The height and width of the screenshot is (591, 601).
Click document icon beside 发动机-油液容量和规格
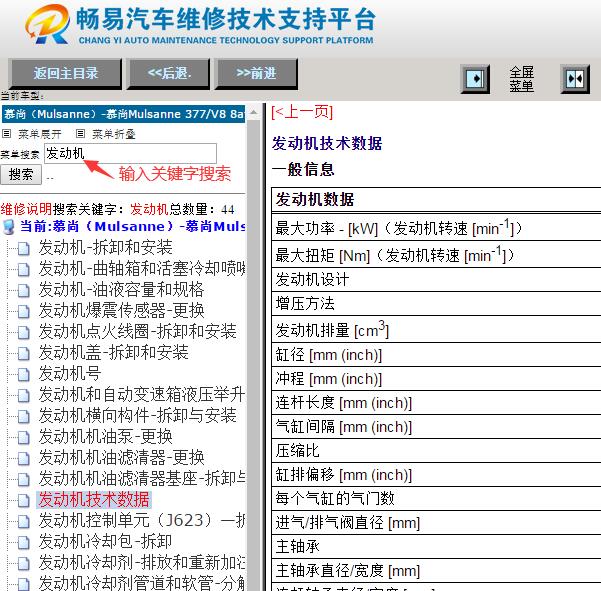[24, 291]
